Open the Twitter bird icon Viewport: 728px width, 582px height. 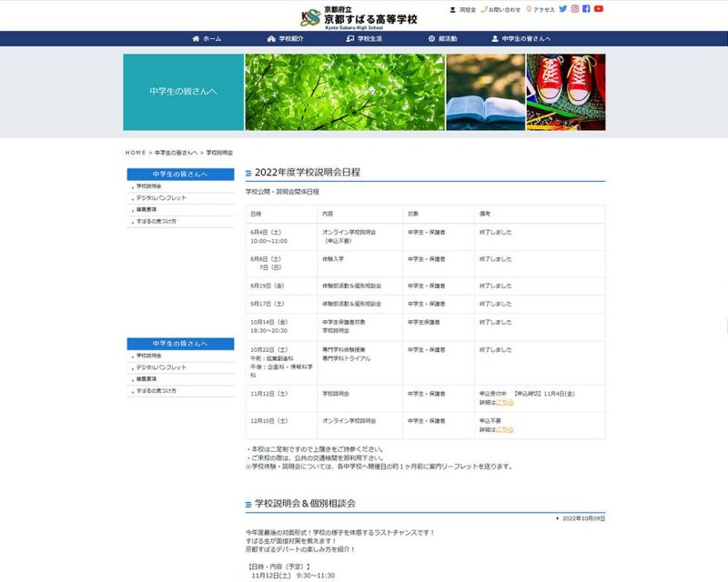563,9
